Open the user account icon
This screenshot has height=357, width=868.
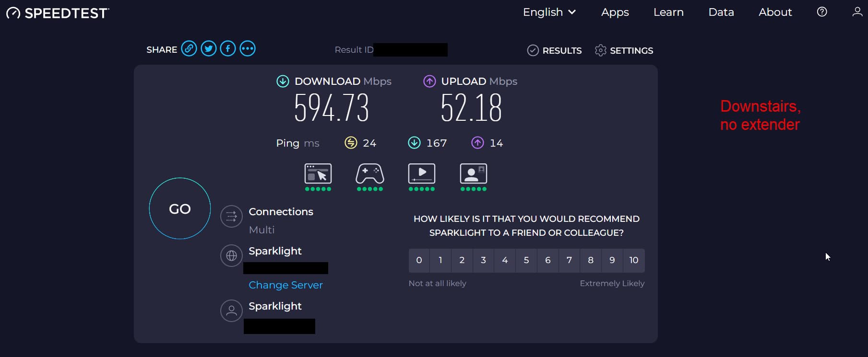tap(857, 12)
